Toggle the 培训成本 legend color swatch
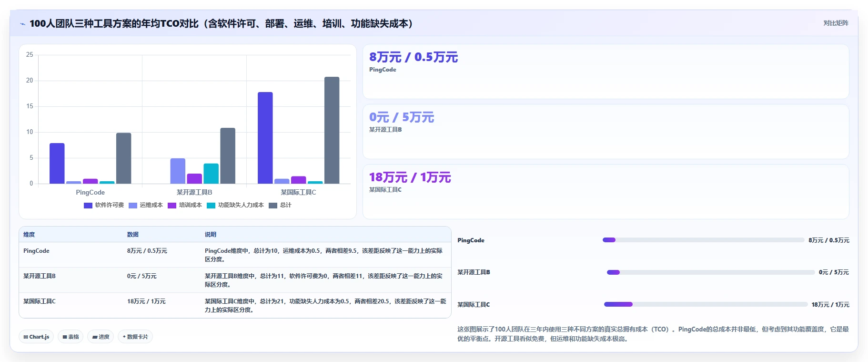Viewport: 868px width, 362px height. [172, 206]
